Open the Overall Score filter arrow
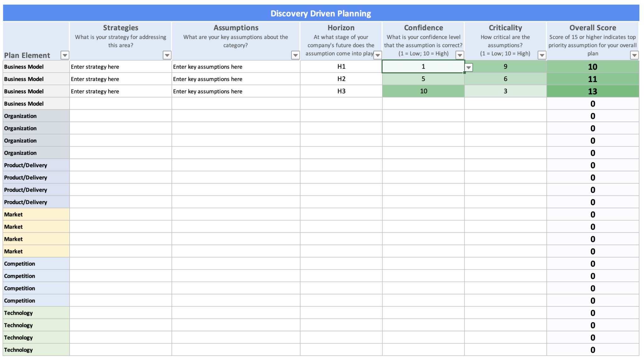 click(634, 55)
